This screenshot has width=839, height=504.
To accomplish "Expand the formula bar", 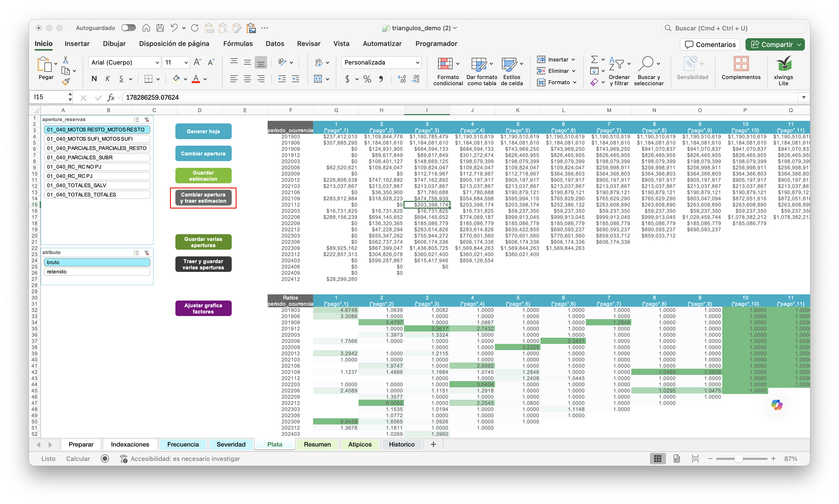I will tap(803, 98).
